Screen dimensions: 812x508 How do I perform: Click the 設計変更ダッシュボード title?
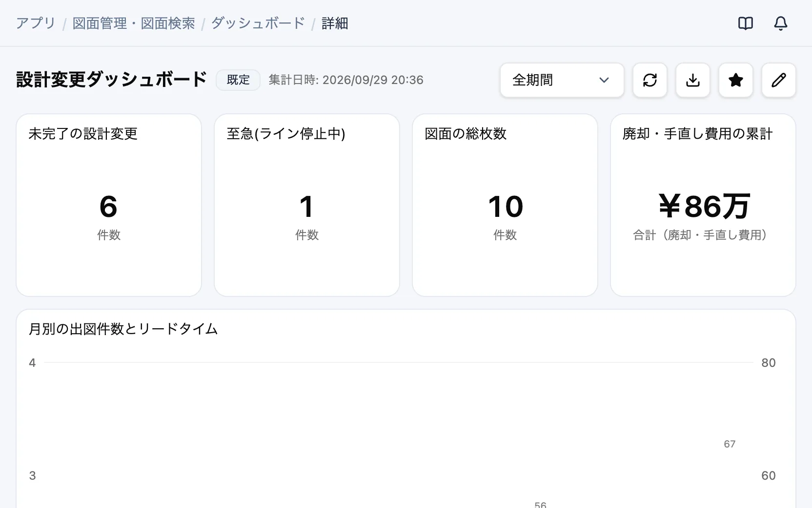point(112,80)
